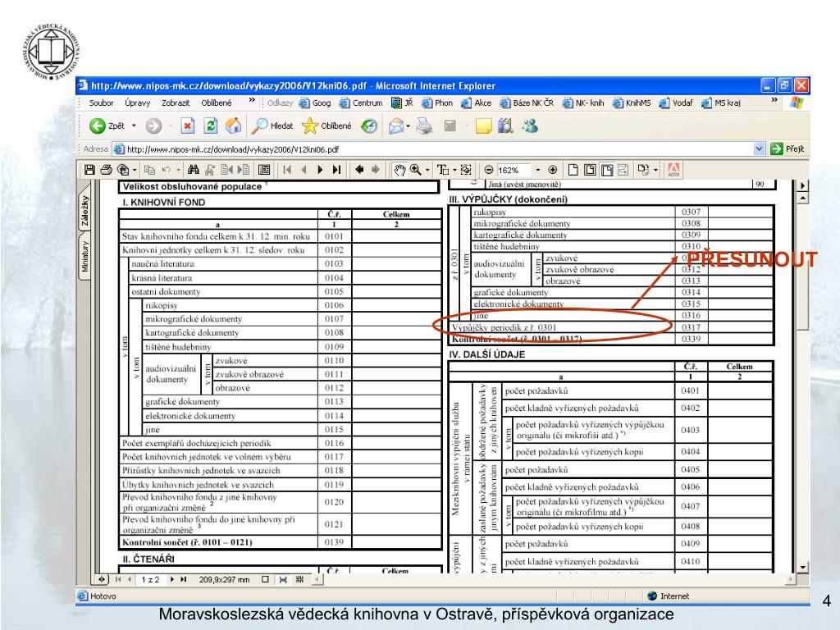Click the zoom in plus circle

(553, 170)
